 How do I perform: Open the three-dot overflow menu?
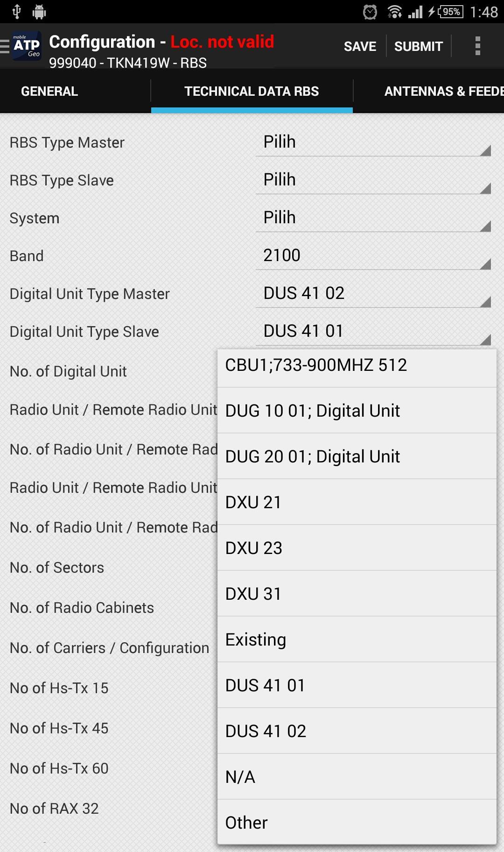coord(477,46)
